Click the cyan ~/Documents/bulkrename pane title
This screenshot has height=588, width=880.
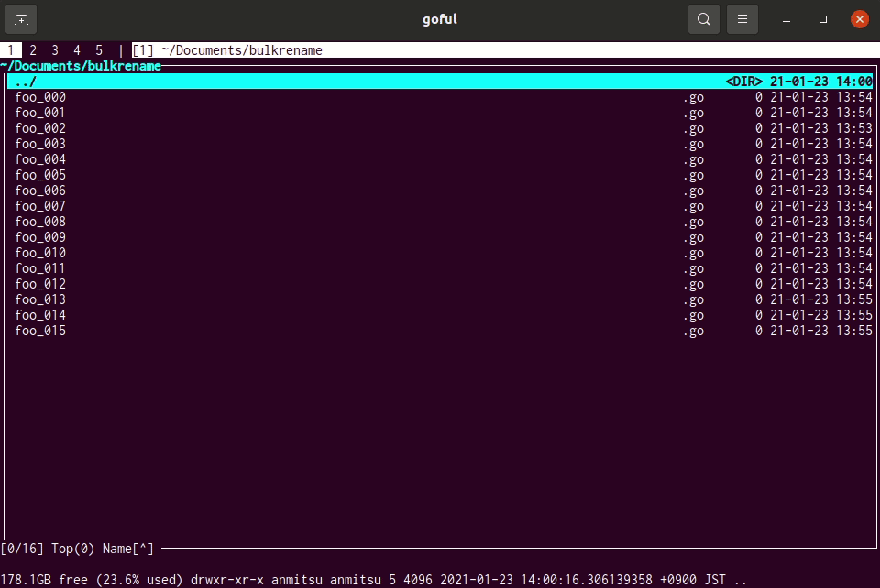[81, 66]
